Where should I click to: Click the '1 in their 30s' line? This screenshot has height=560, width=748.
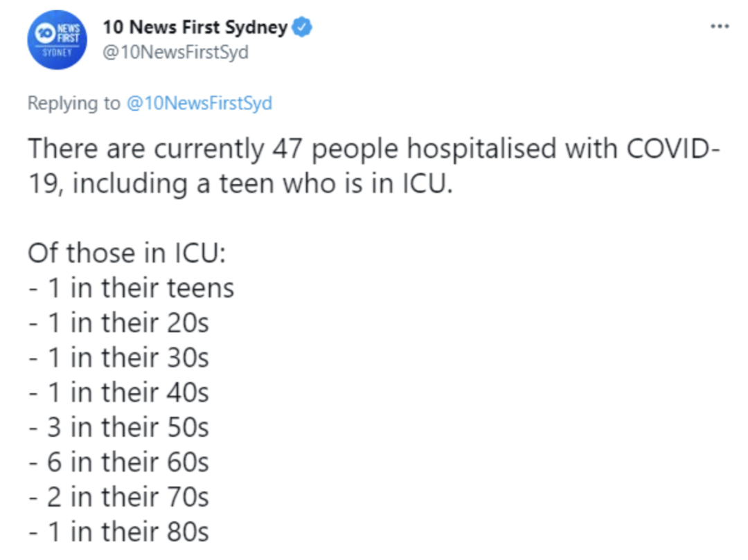pyautogui.click(x=119, y=357)
